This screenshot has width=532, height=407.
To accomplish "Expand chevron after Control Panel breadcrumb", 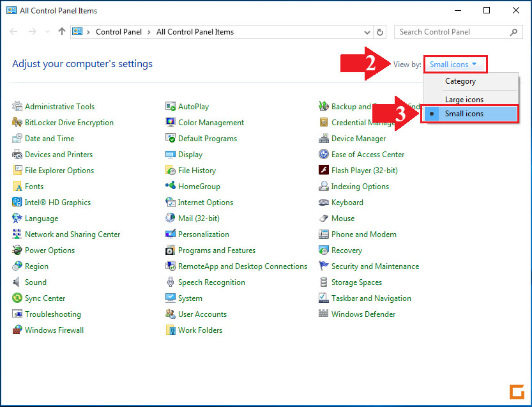I will tap(149, 32).
